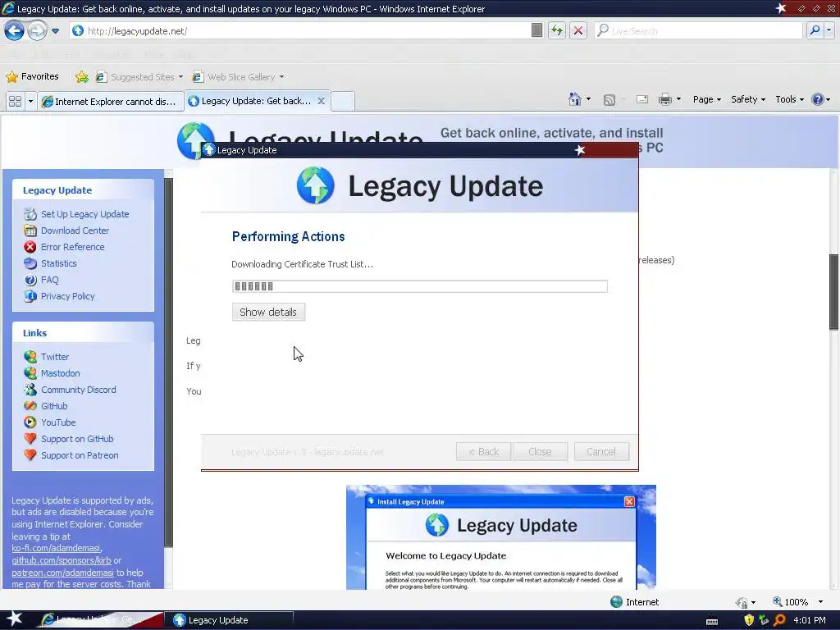Click the Live Search input box
The image size is (840, 630).
(699, 31)
